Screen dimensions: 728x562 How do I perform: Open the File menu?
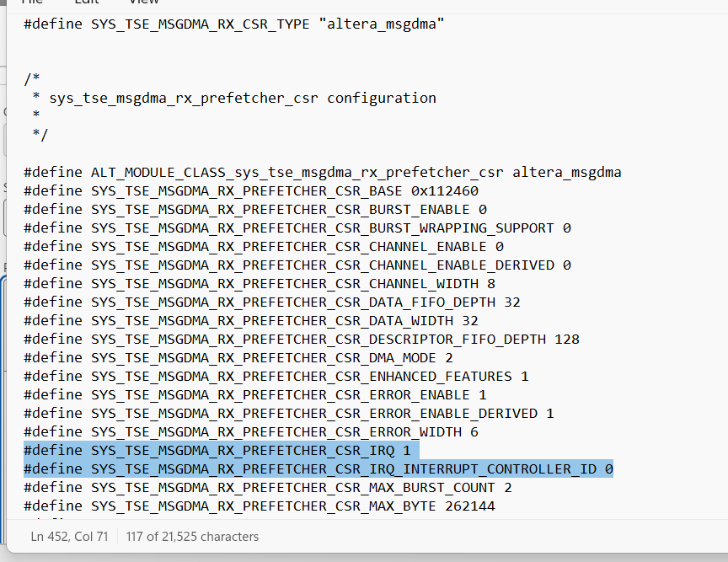tap(32, 3)
